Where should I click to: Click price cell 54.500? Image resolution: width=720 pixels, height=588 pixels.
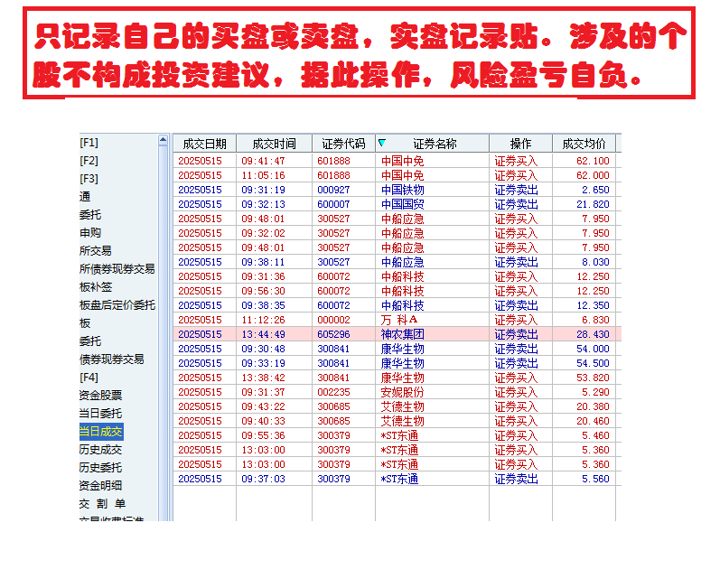pyautogui.click(x=593, y=363)
